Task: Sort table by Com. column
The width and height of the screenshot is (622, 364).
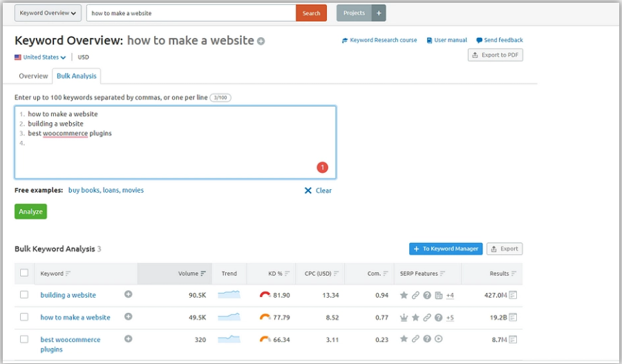Action: click(377, 274)
